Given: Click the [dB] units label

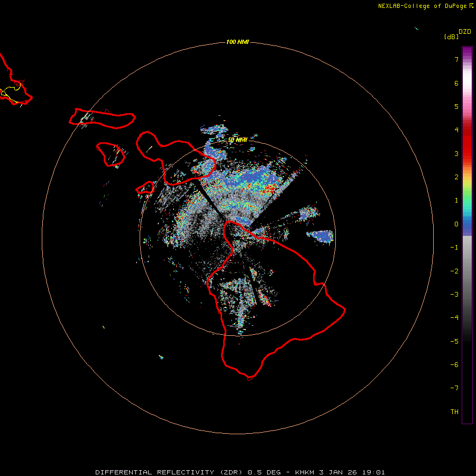Looking at the screenshot, I should click(451, 36).
